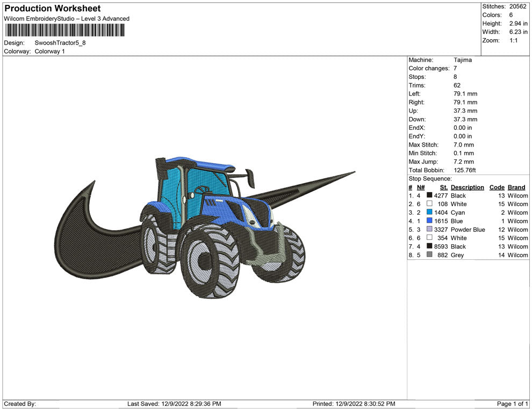Click the Total Bobbin value '125.76ft'

pyautogui.click(x=465, y=170)
